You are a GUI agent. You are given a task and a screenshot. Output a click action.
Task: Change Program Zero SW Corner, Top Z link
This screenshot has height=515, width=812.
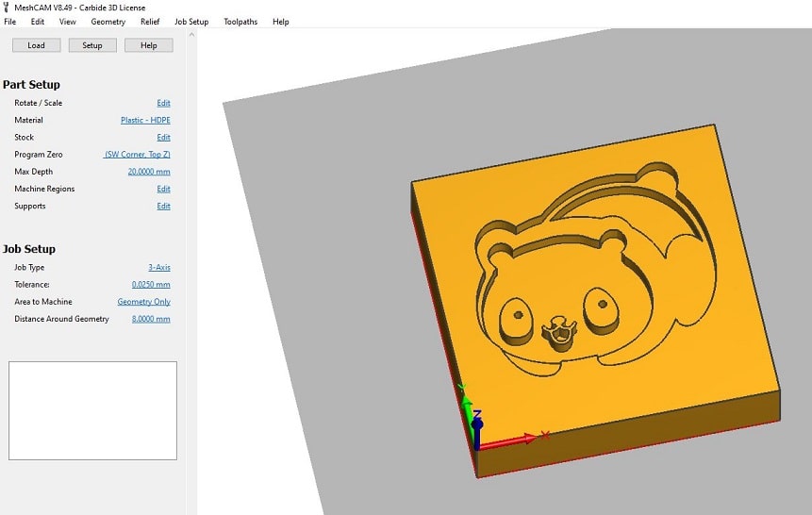(x=138, y=155)
